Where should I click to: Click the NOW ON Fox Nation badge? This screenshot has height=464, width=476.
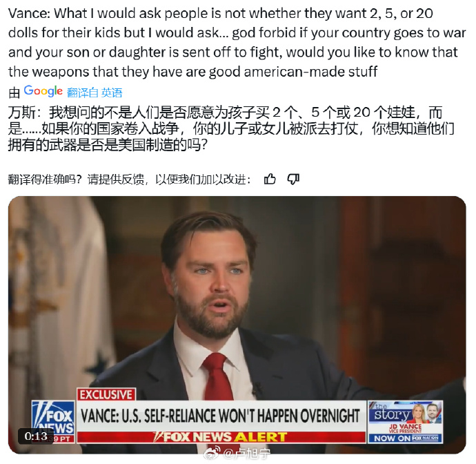coord(406,438)
